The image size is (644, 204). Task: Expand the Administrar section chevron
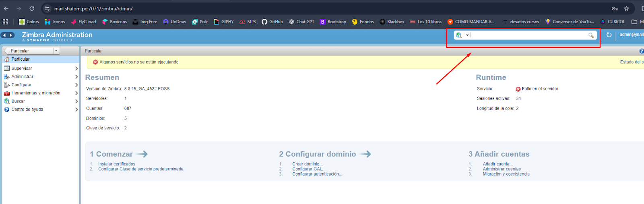point(76,77)
